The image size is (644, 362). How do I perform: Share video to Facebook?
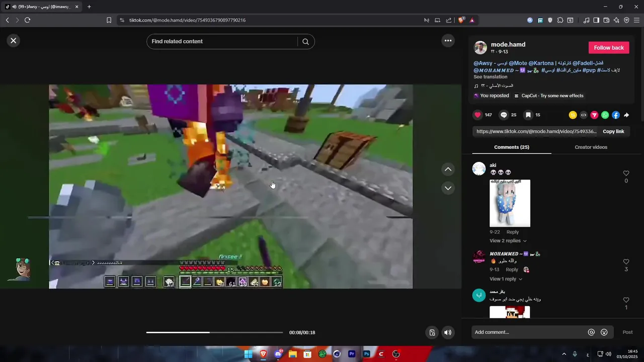tap(615, 115)
